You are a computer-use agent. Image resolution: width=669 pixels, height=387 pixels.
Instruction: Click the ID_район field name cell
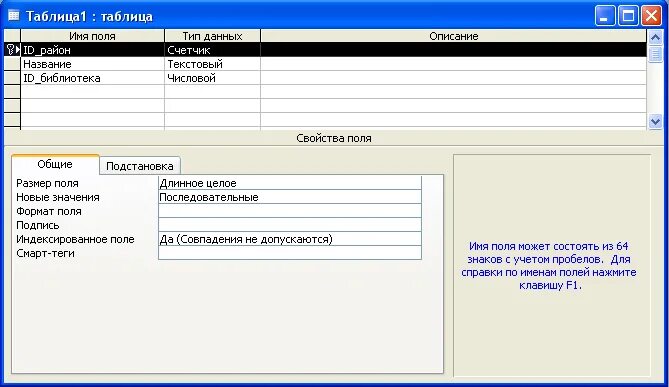pyautogui.click(x=93, y=50)
